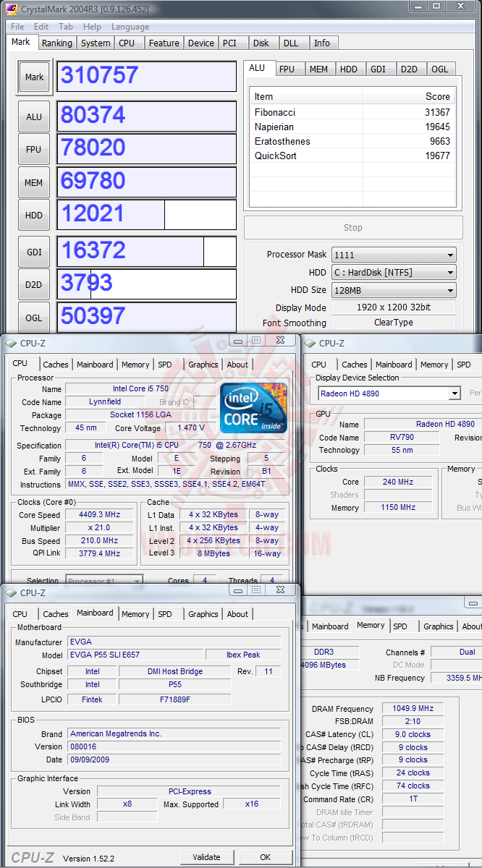Select the Napierian row in score table
This screenshot has width=482, height=868.
click(352, 127)
